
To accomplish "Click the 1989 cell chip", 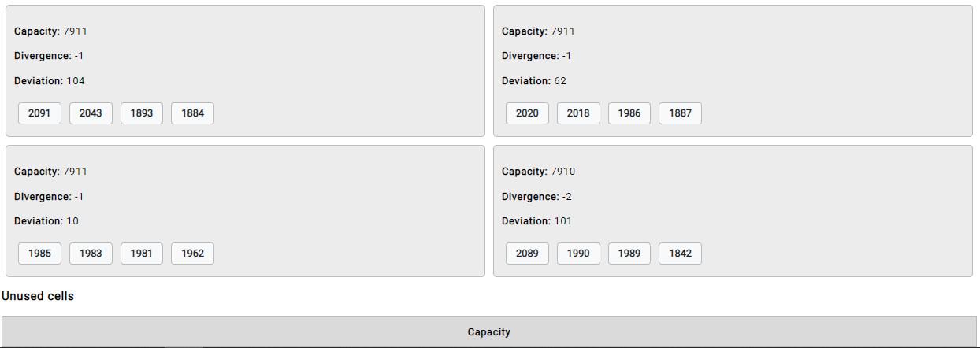I will click(x=629, y=254).
